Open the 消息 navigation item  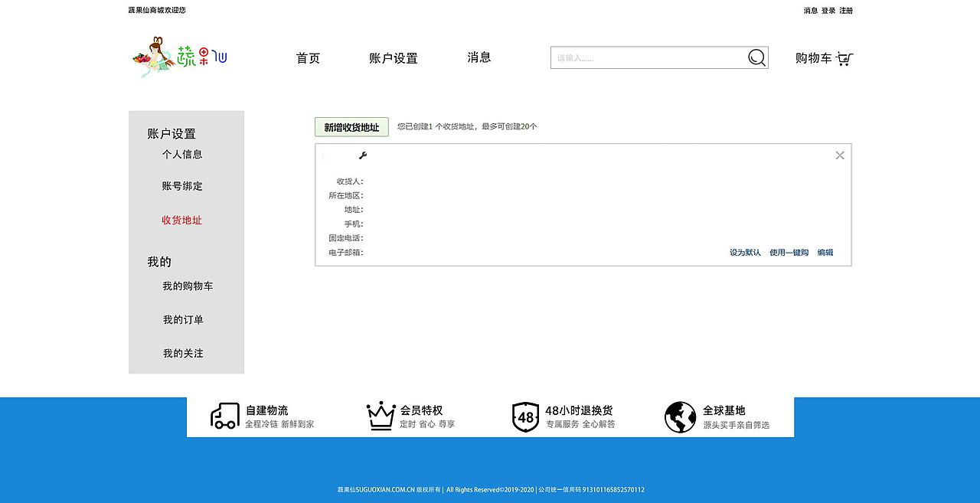[479, 57]
